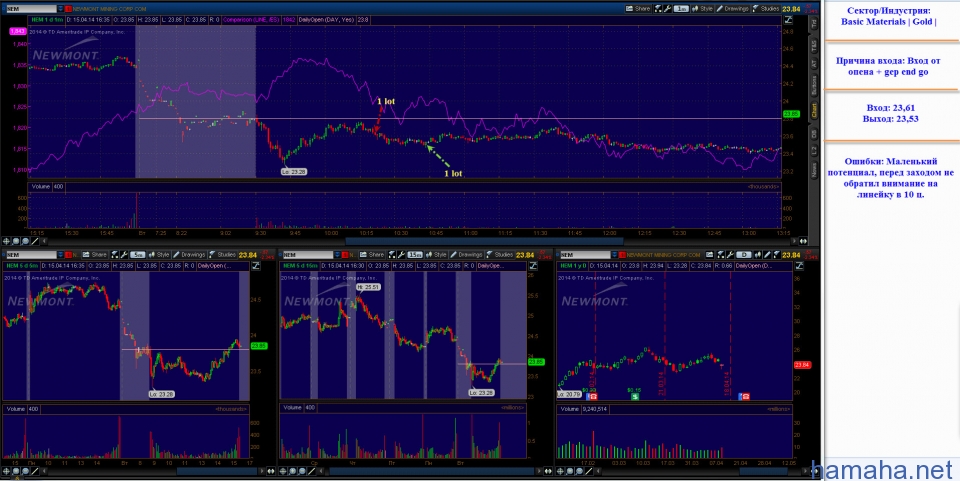960x481 pixels.
Task: Expand symbol dropdown arrow in main chart header
Action: point(59,9)
